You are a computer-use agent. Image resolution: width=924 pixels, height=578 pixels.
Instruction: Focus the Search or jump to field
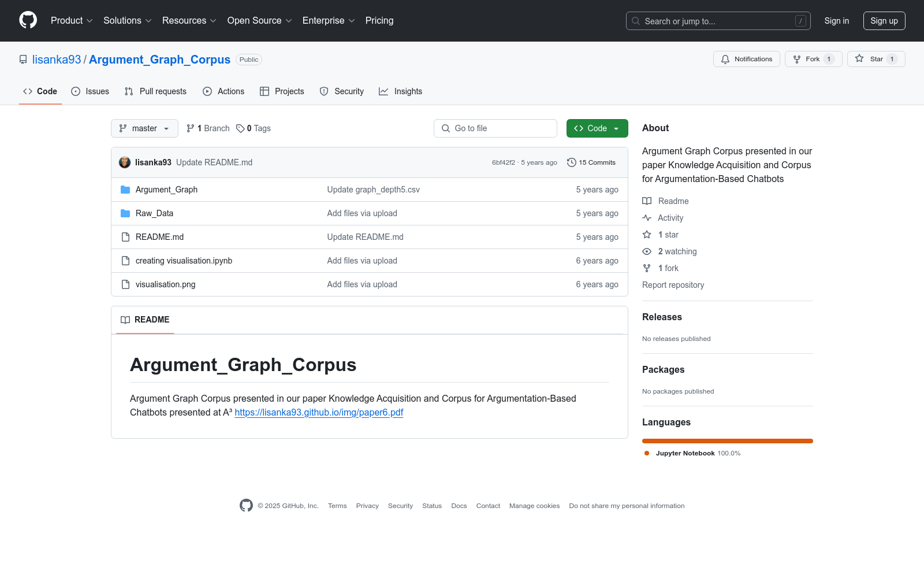718,21
